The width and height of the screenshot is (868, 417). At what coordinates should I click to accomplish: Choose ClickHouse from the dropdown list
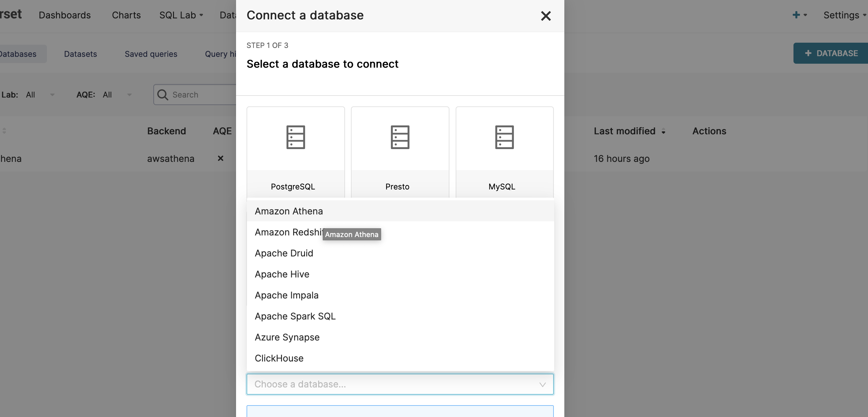click(x=279, y=358)
